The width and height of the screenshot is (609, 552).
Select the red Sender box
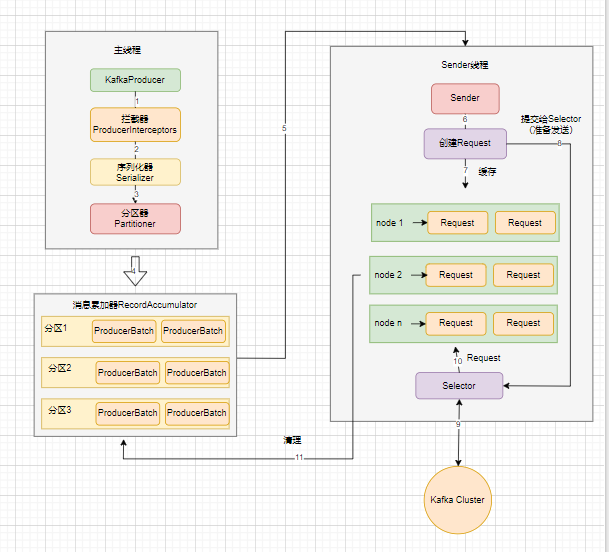(465, 98)
